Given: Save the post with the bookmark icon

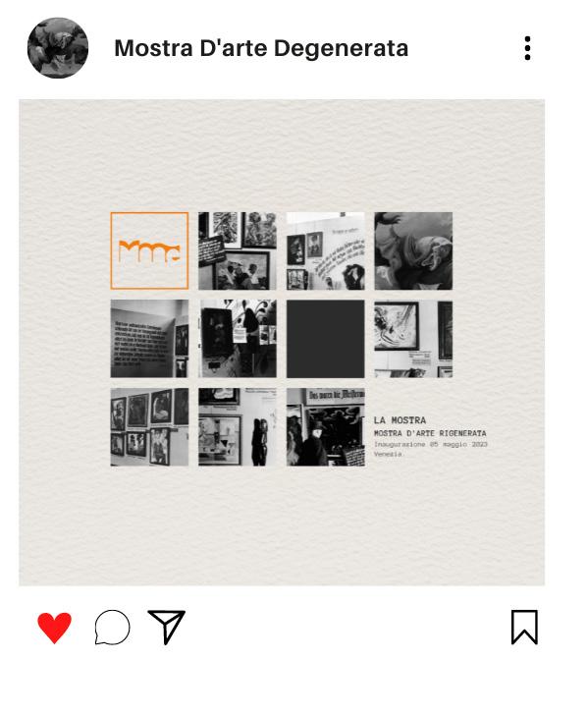Looking at the screenshot, I should click(x=524, y=627).
